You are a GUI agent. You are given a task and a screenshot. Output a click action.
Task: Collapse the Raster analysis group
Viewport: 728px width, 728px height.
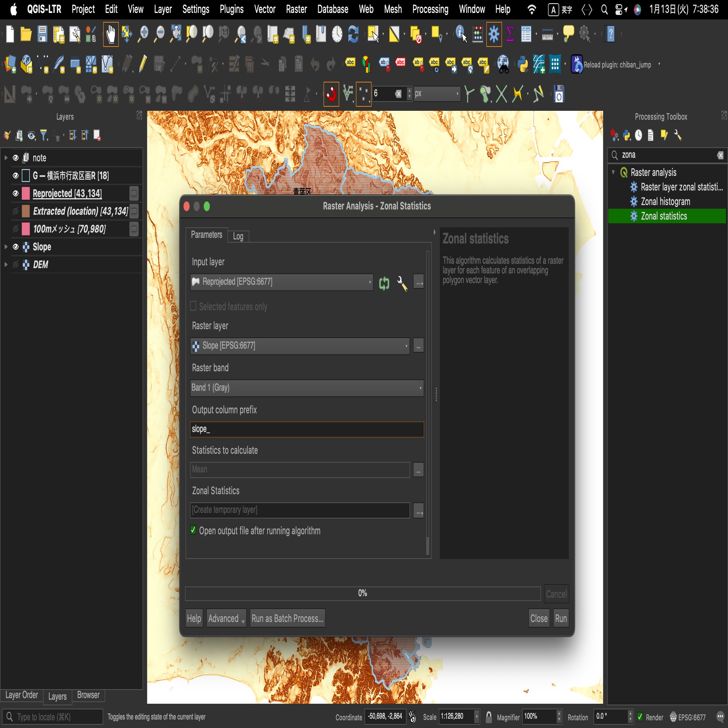coord(614,172)
